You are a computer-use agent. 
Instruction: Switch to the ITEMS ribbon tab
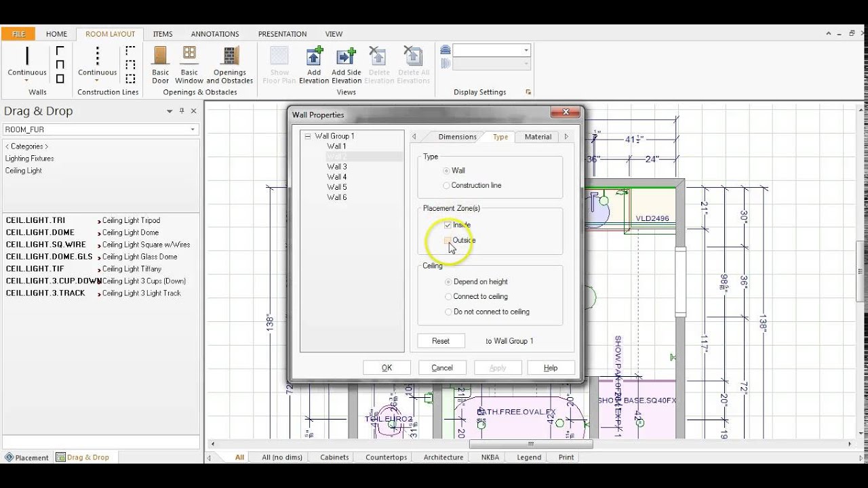[x=163, y=34]
